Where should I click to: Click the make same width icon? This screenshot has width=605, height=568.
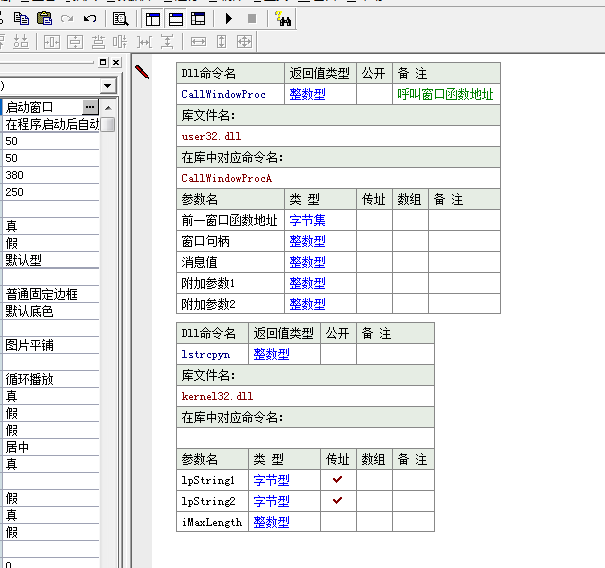coord(198,42)
